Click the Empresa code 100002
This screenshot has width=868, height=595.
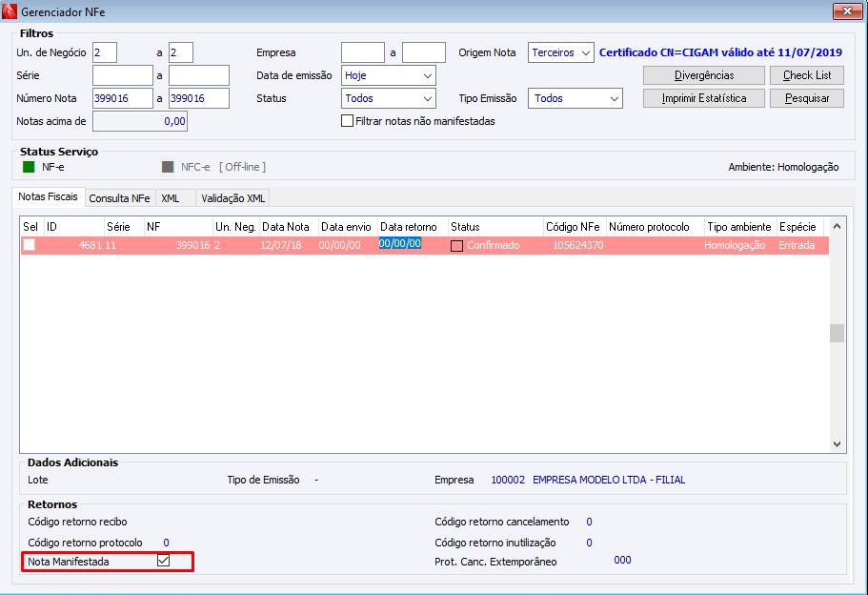[x=508, y=480]
